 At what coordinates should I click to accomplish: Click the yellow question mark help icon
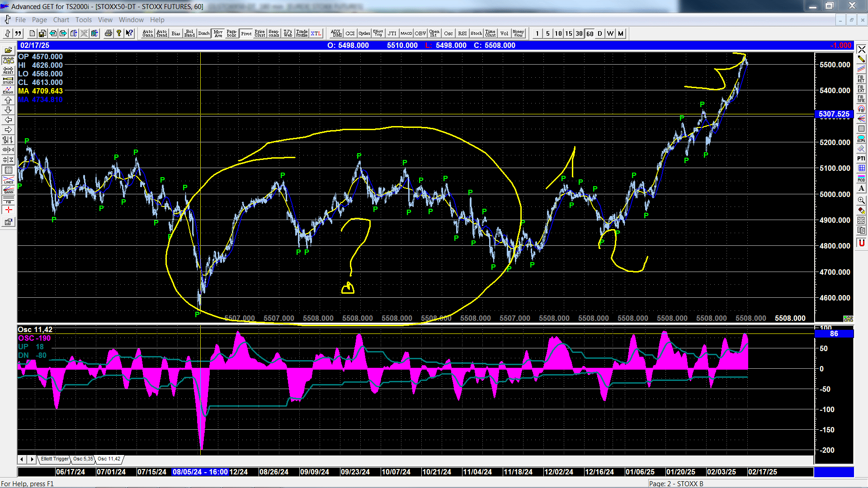(119, 33)
